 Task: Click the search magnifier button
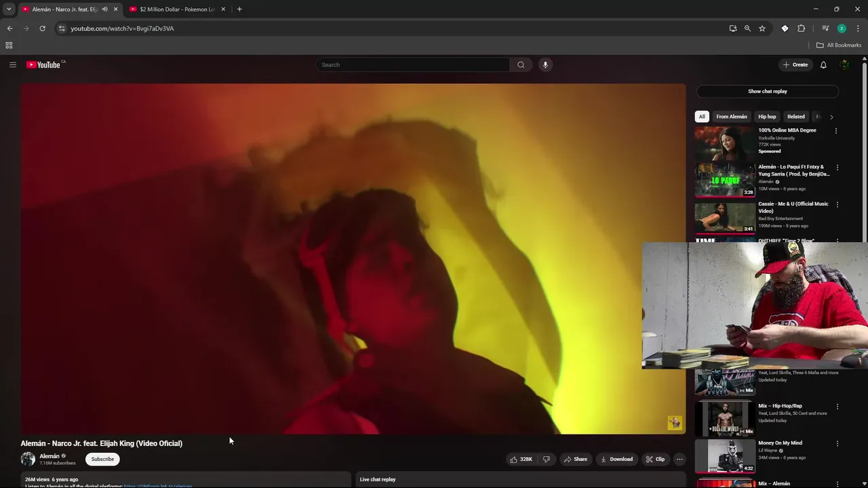point(521,64)
